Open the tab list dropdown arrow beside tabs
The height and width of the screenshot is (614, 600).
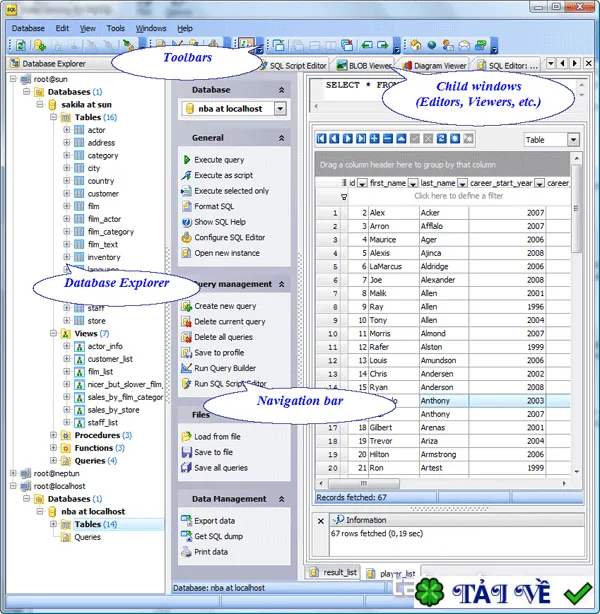point(551,63)
